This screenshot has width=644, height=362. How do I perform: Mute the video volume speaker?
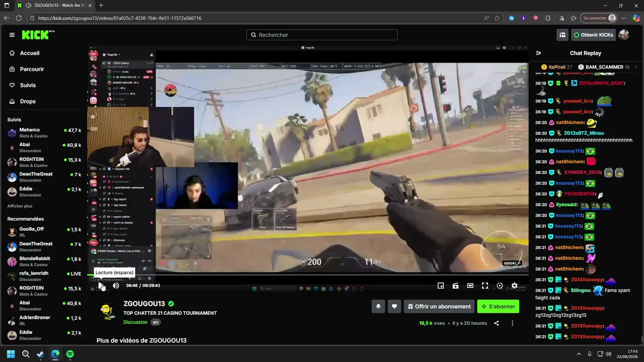pos(116,286)
